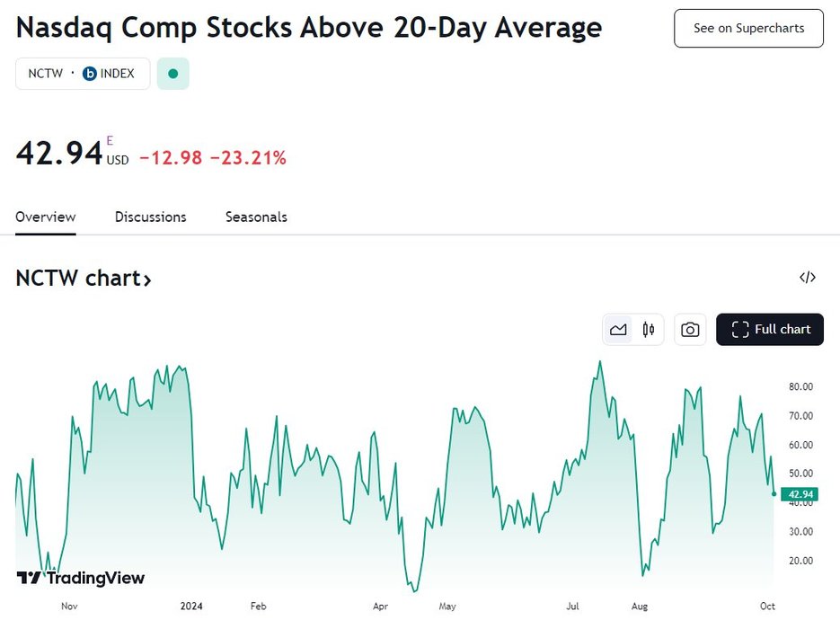The width and height of the screenshot is (840, 629).
Task: Take a chart snapshot with camera icon
Action: click(x=690, y=330)
